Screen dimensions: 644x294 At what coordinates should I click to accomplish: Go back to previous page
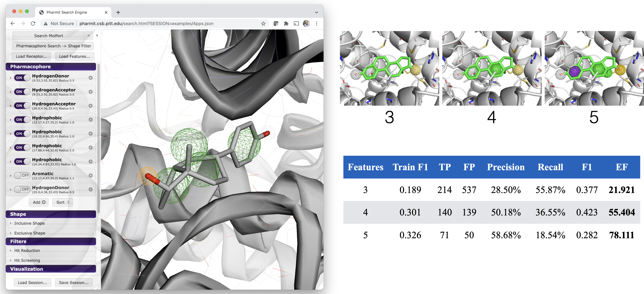[x=13, y=23]
